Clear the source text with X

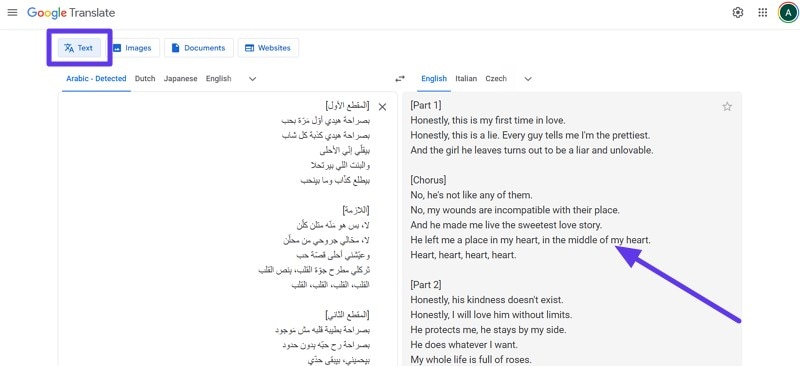pyautogui.click(x=382, y=107)
